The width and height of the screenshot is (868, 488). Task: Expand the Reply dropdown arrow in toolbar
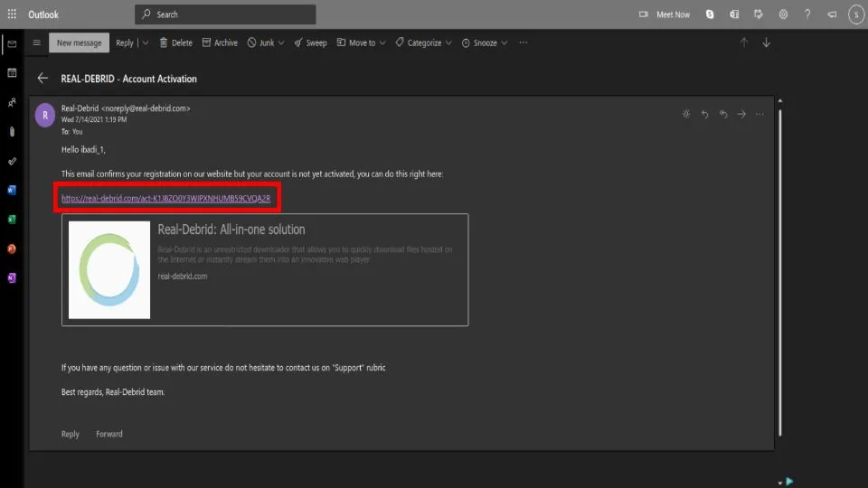coord(143,42)
